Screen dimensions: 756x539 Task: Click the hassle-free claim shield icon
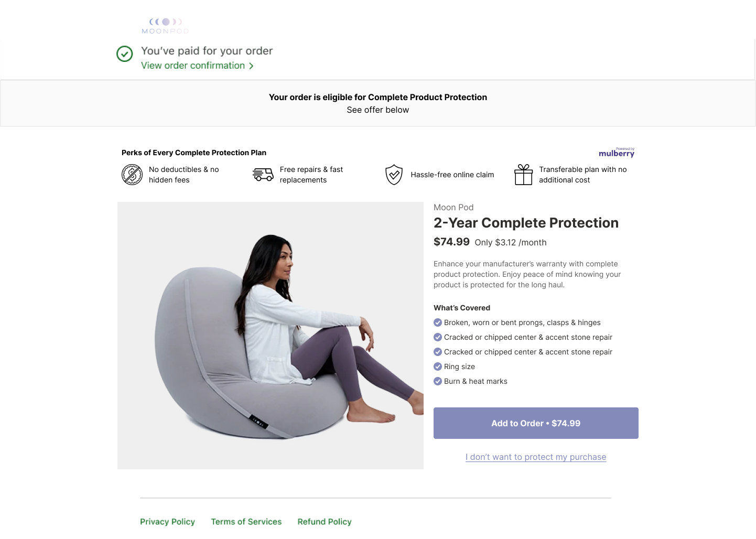394,175
